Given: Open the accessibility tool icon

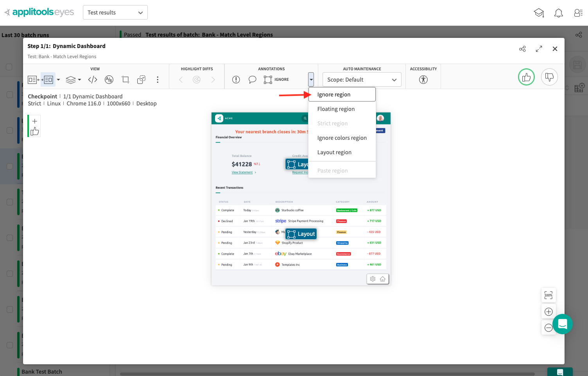Looking at the screenshot, I should (423, 80).
